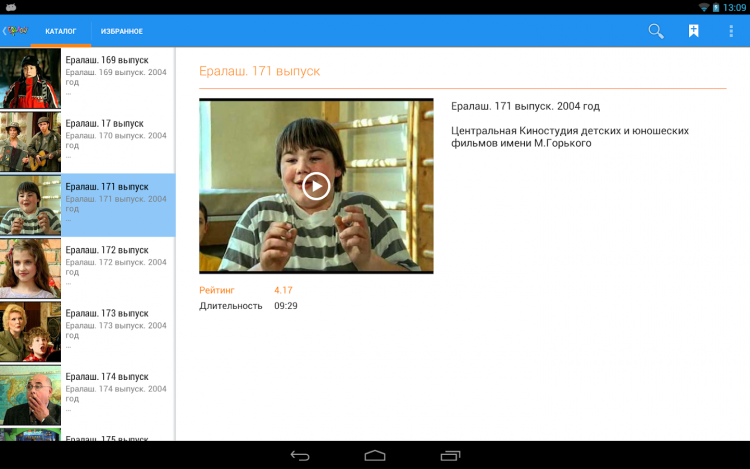Select Ералаш. 171 выпуск highlighted row
Viewport: 750px width, 469px height.
[x=88, y=205]
